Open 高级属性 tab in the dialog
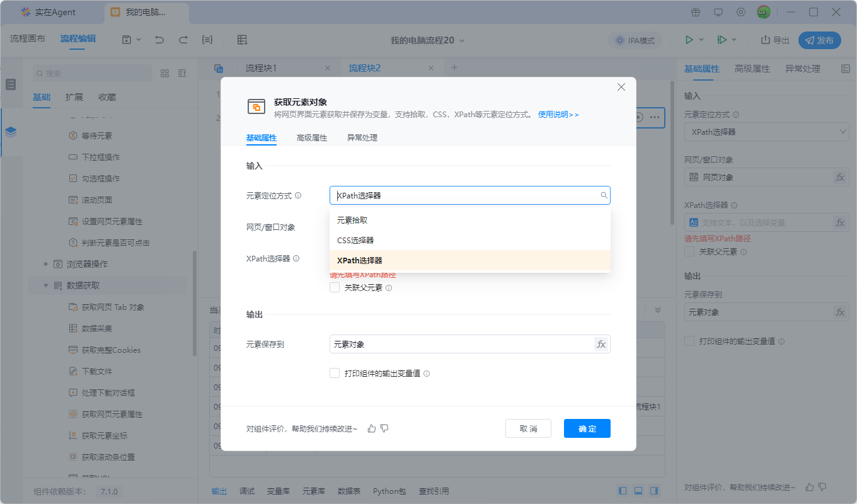 312,137
